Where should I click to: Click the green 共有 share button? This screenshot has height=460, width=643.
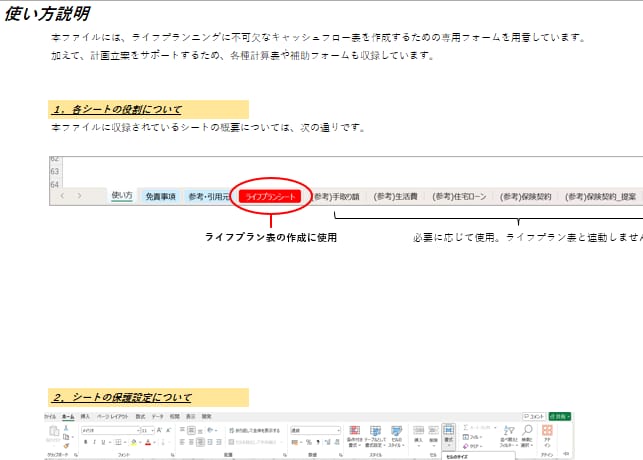click(560, 417)
